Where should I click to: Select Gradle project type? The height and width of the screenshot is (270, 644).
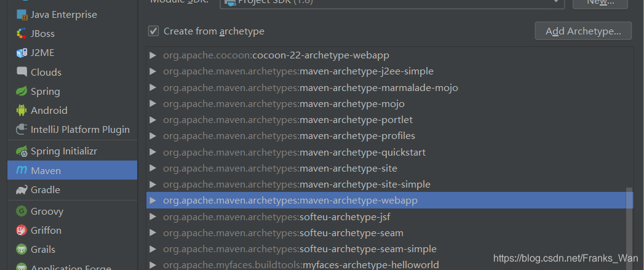click(73, 190)
